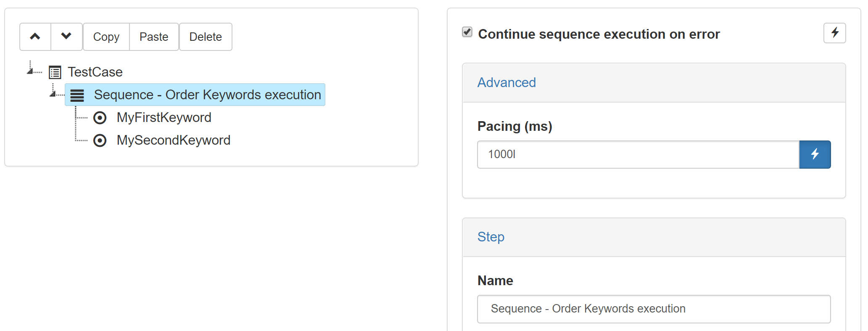Collapse the Step section
The height and width of the screenshot is (331, 868).
coord(491,237)
